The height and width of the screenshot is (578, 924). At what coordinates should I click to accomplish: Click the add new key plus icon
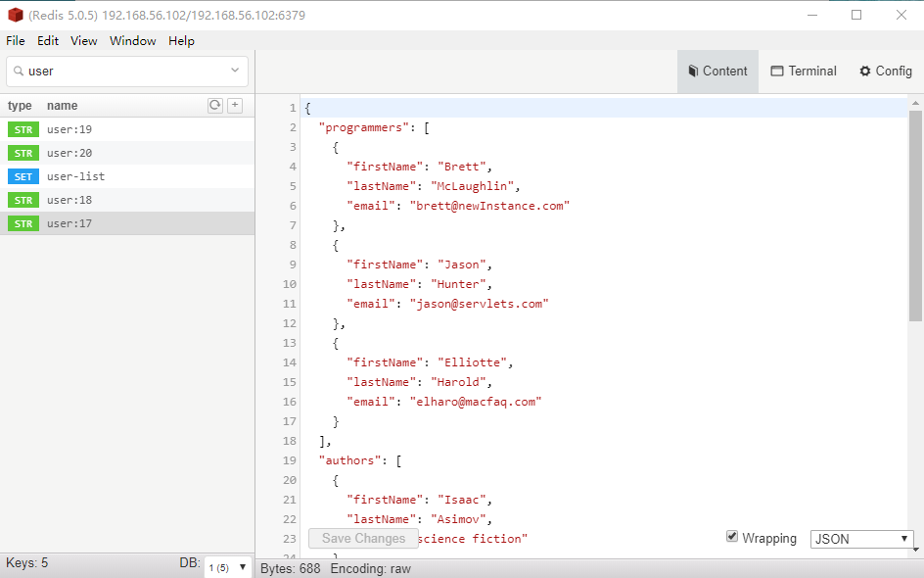(x=235, y=105)
